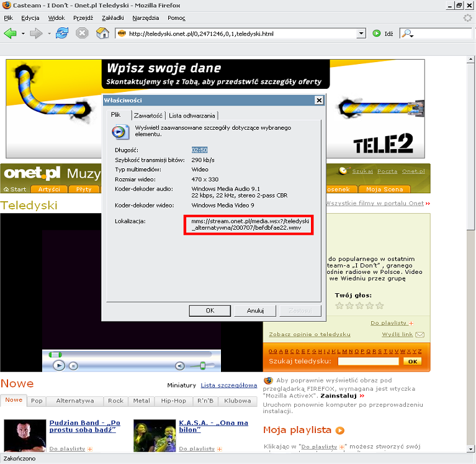This screenshot has height=464, width=476.
Task: Open the Zakładki menu
Action: 112,18
